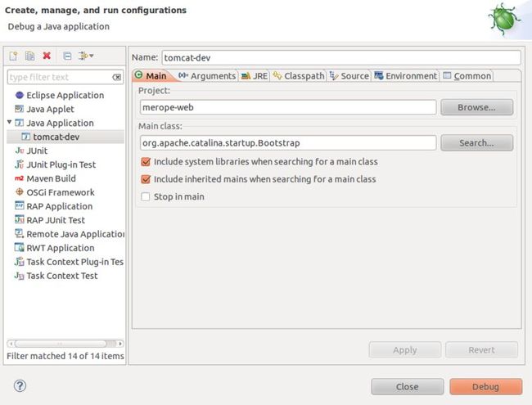The height and width of the screenshot is (405, 532).
Task: Click the Close button
Action: (408, 387)
